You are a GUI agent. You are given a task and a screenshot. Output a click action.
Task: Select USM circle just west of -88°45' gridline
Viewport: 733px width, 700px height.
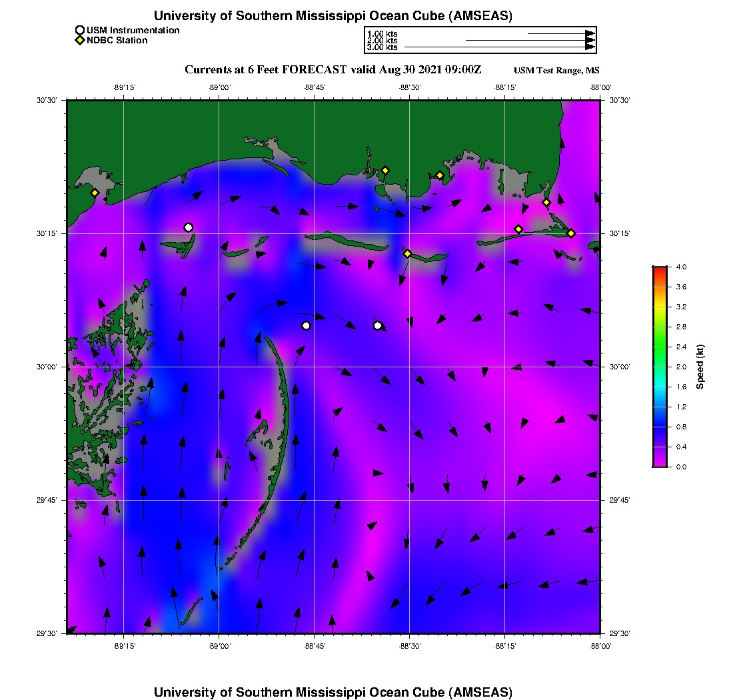click(x=306, y=325)
